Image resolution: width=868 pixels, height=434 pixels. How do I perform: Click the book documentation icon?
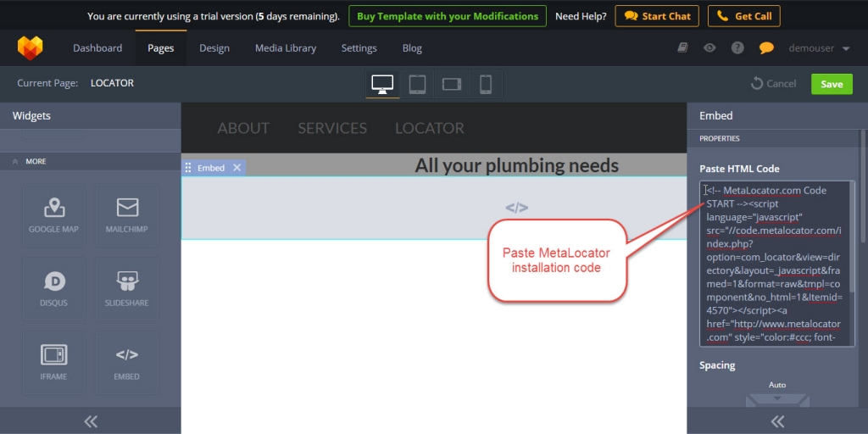[x=682, y=47]
